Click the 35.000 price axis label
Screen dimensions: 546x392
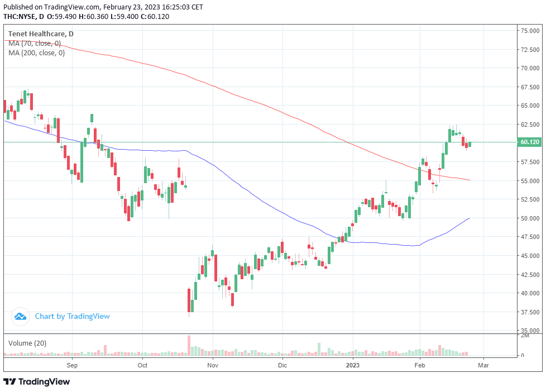click(530, 331)
